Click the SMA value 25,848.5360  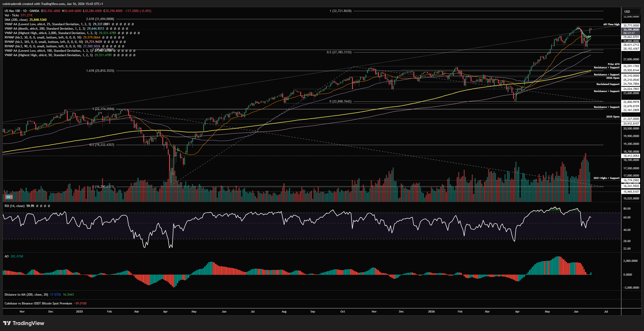pyautogui.click(x=38, y=20)
